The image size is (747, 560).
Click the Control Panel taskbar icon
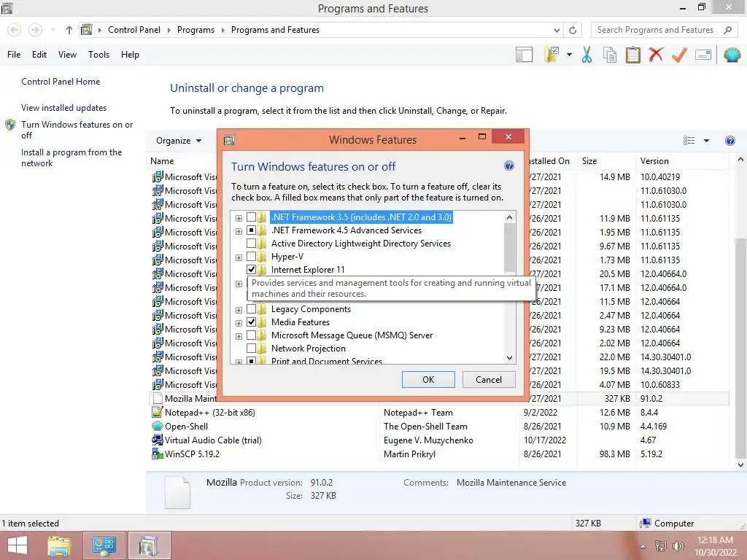pyautogui.click(x=104, y=545)
